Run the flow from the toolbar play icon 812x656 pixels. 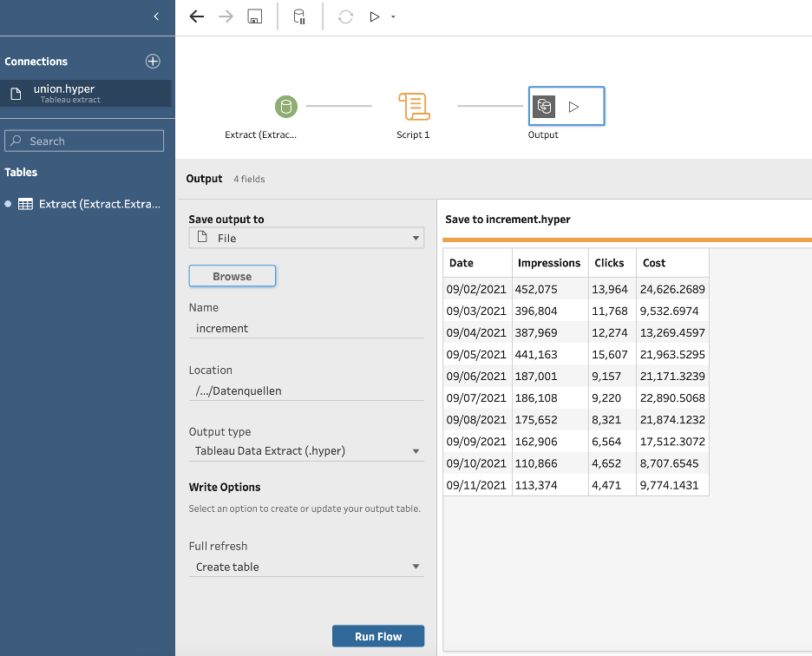[375, 16]
